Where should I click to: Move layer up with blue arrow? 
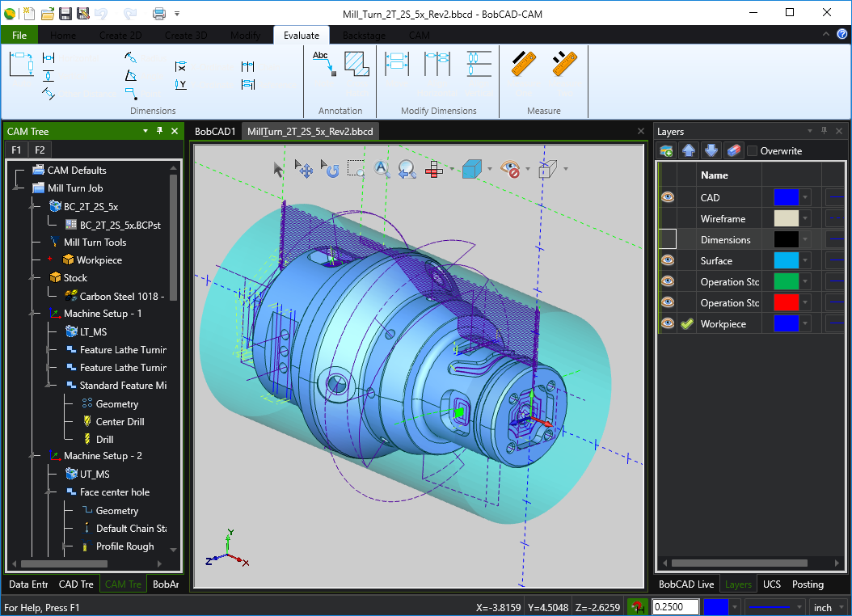(689, 151)
